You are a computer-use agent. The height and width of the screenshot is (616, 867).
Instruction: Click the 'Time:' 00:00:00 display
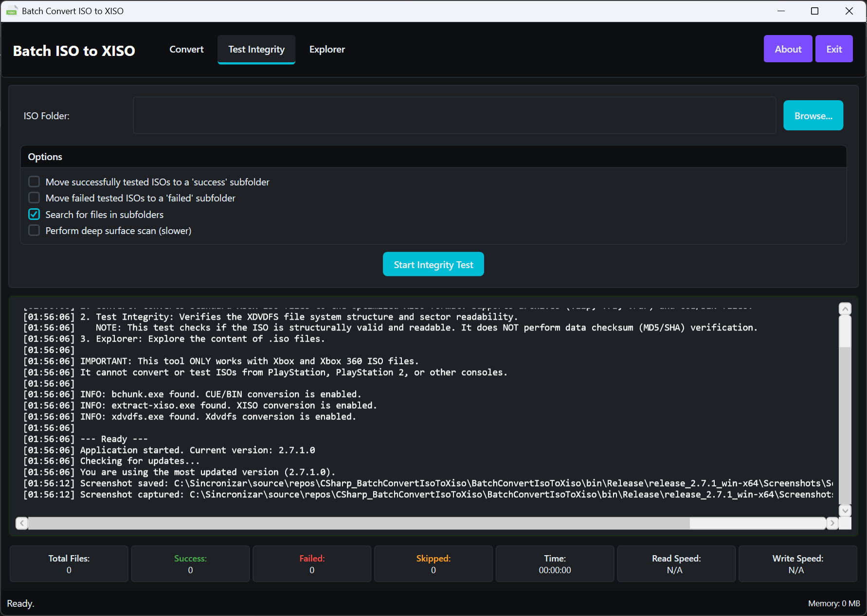[x=555, y=564]
